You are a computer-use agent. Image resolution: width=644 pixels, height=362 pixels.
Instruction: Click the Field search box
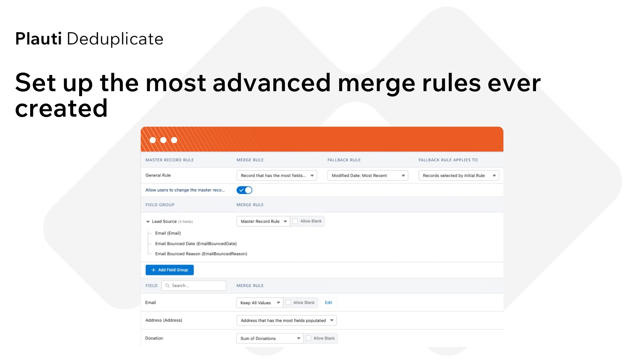(x=194, y=286)
